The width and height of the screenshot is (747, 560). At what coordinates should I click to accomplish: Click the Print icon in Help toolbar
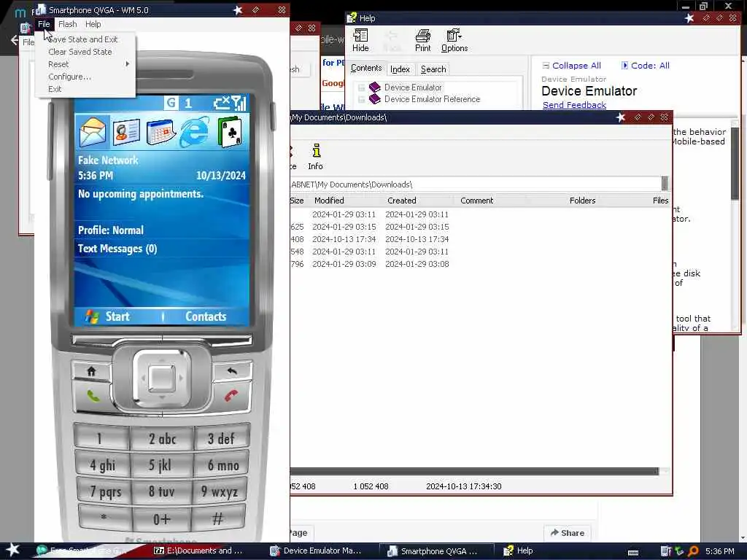422,41
